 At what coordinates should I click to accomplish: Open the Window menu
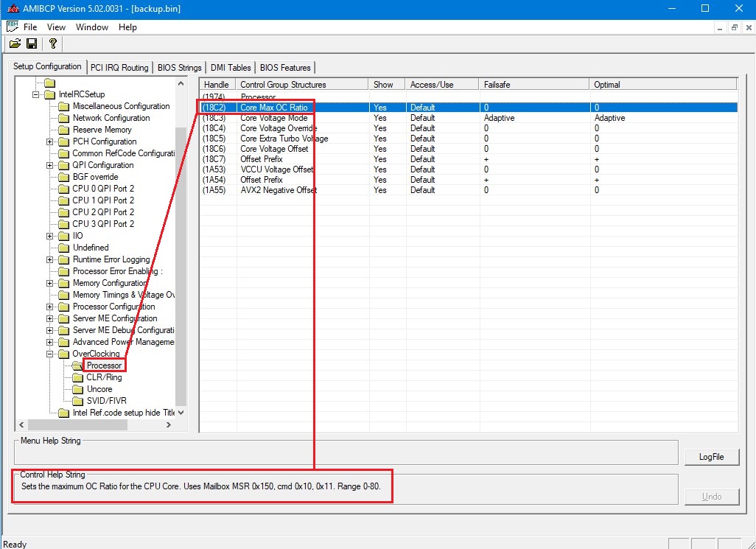[x=92, y=27]
